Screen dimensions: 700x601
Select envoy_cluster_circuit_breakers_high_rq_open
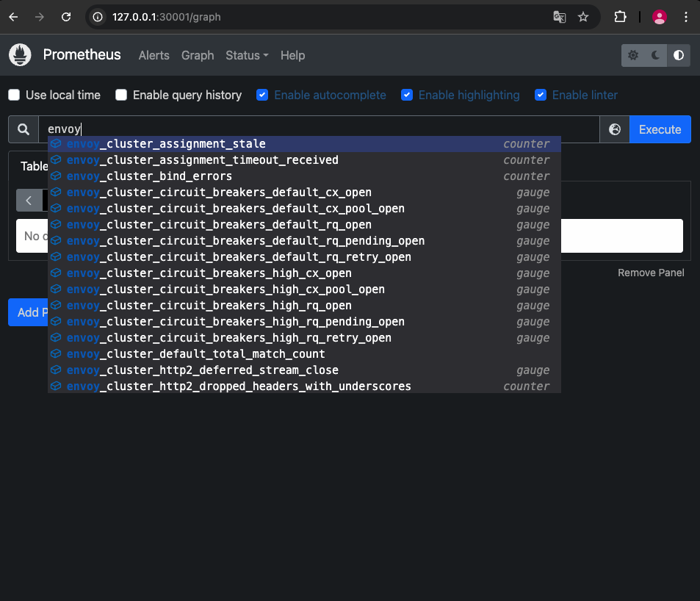[304, 306]
